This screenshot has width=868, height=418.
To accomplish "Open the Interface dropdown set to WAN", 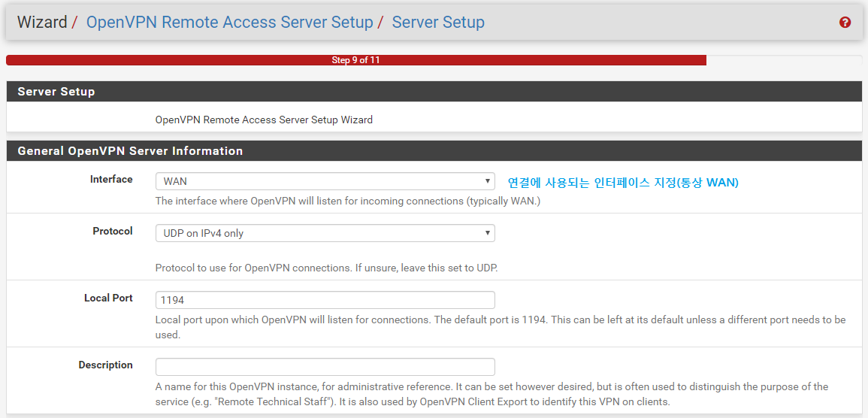I will tap(325, 181).
